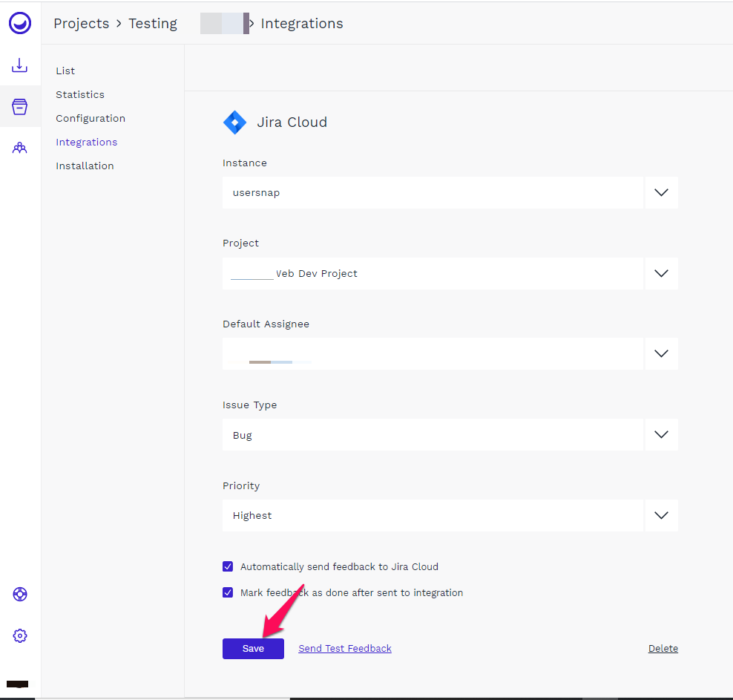Screen dimensions: 733x700
Task: Uncheck Automatically send feedback to Jira Cloud
Action: 228,566
